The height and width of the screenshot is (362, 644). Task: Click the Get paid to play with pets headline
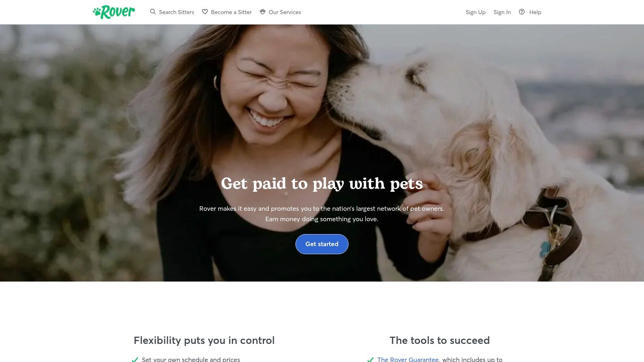322,184
